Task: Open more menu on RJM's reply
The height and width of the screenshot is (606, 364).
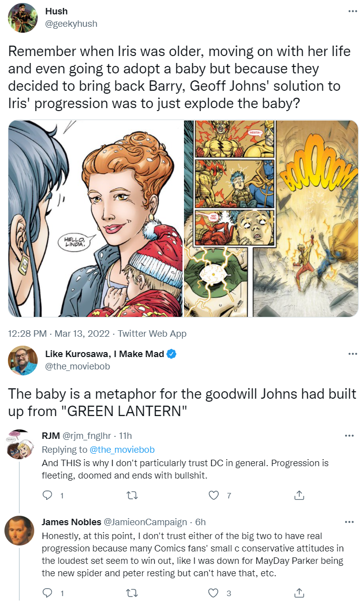Action: 349,436
